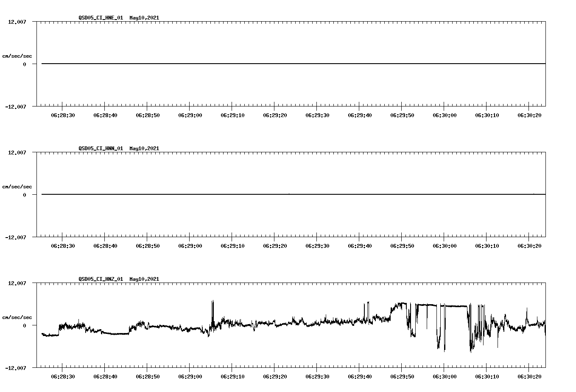This screenshot has height=392, width=576.
Task: Click cm/sec/sec unit label on HNE plot
Action: pos(17,56)
